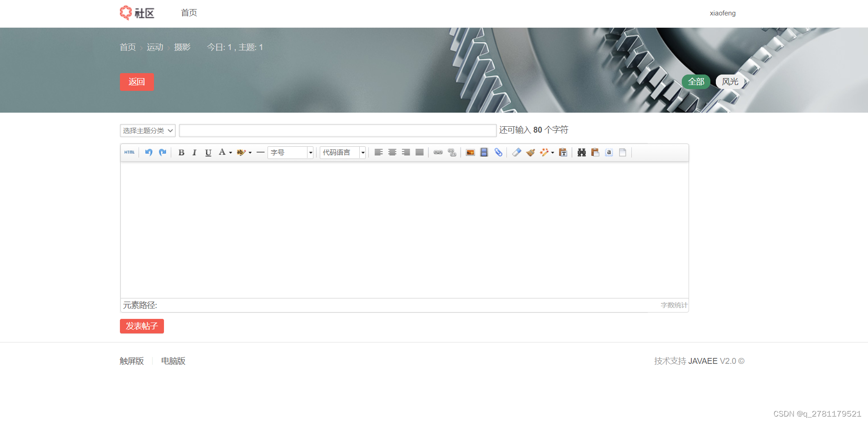Paste as plain text icon

click(563, 153)
